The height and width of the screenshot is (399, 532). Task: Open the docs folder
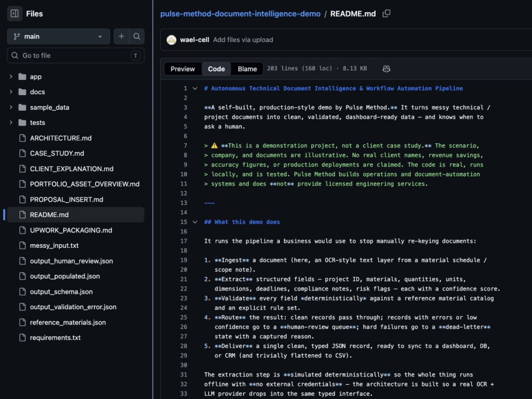[37, 92]
